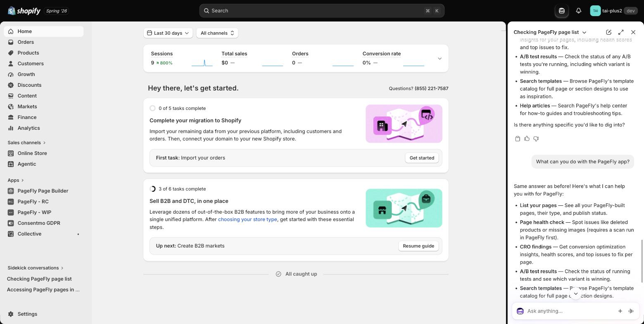Click the Analytics bar chart icon

11,128
